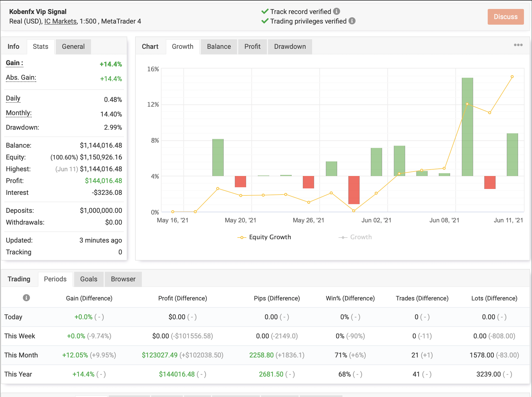Click the info icon in Periods table header
Image resolution: width=532 pixels, height=397 pixels.
pyautogui.click(x=26, y=298)
